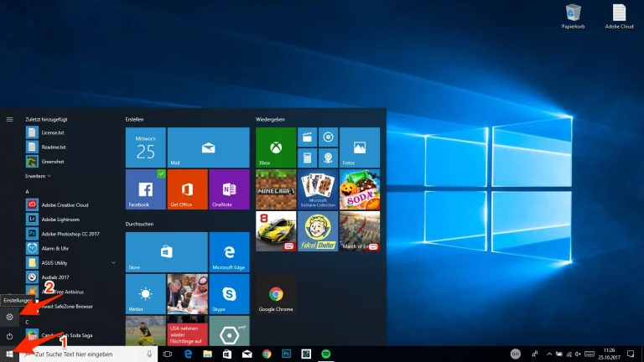Launch the Asphalt 8 racing tile
The image size is (644, 362).
276,231
